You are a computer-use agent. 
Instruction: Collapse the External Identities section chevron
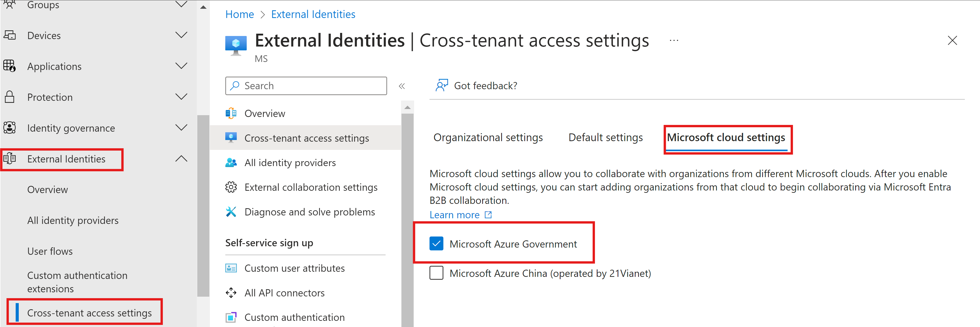(x=181, y=158)
